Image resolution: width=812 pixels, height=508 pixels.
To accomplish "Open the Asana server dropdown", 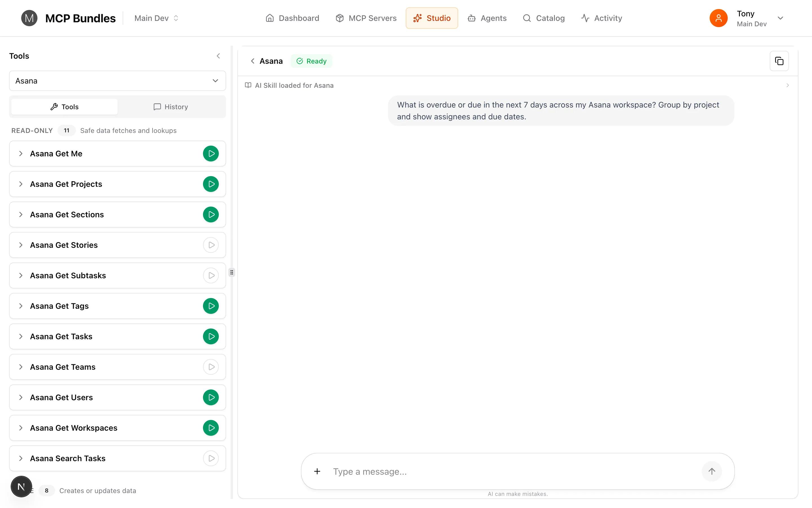I will click(x=118, y=81).
